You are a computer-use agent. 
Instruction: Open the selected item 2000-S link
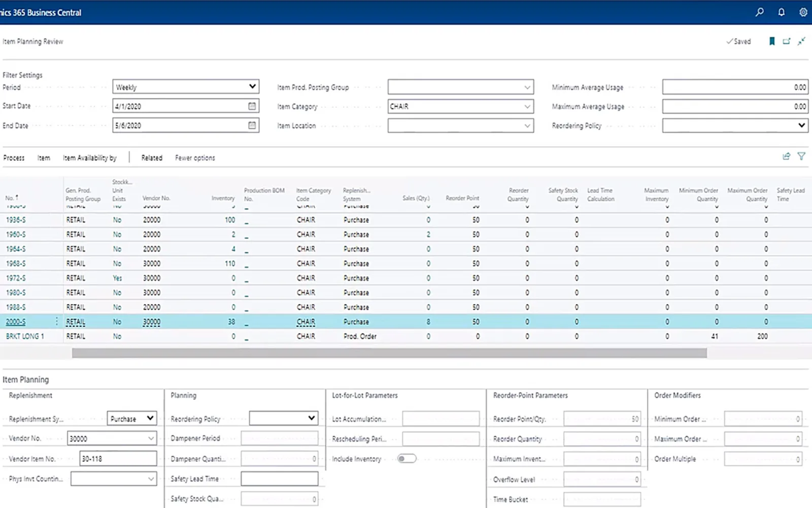point(16,322)
